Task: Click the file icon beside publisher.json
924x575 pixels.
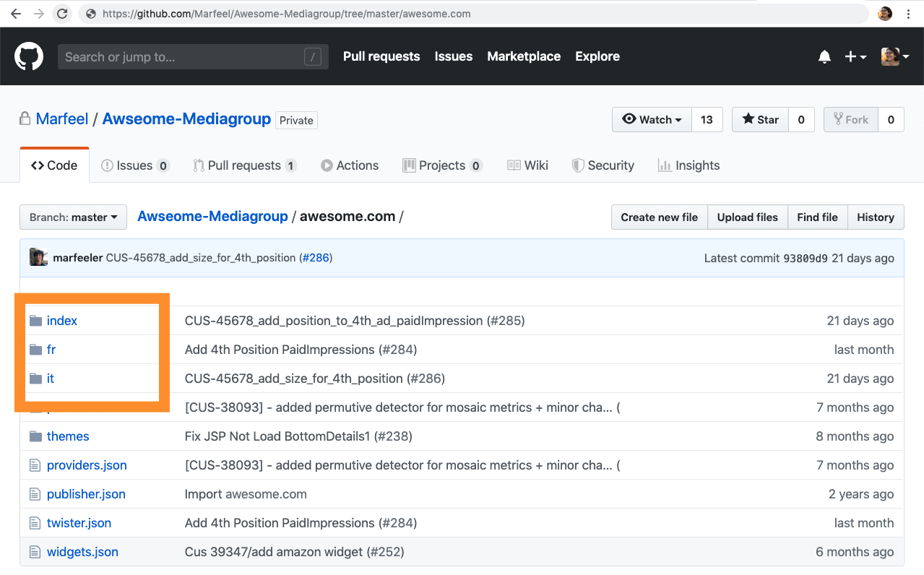Action: tap(35, 494)
